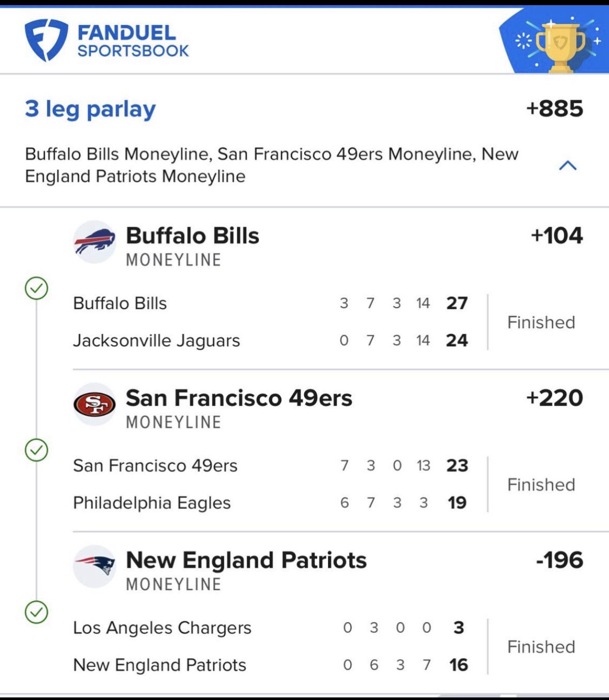Click the Philadelphia Eagles score row
The height and width of the screenshot is (700, 609).
[x=270, y=503]
